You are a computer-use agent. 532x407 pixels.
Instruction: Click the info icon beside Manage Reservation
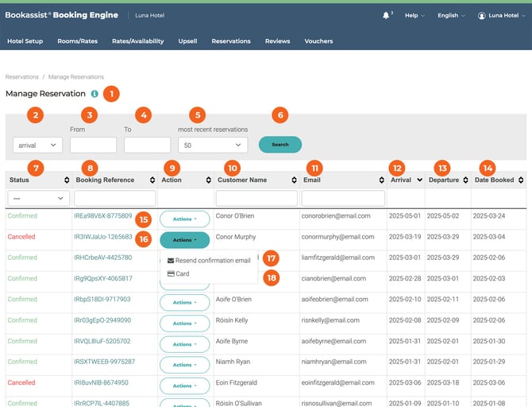point(94,94)
